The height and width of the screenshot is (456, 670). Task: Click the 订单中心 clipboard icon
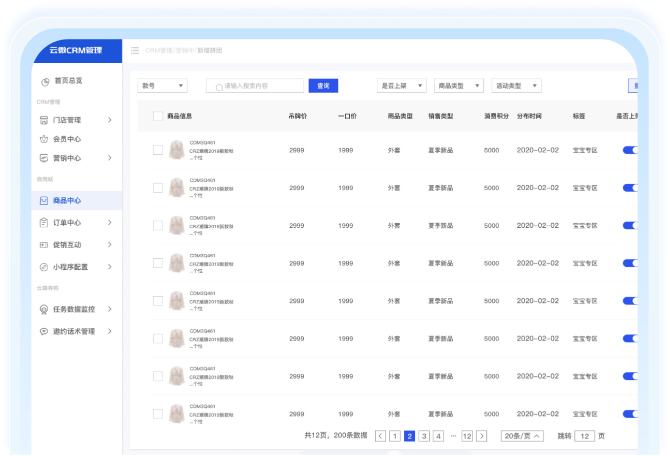(44, 222)
